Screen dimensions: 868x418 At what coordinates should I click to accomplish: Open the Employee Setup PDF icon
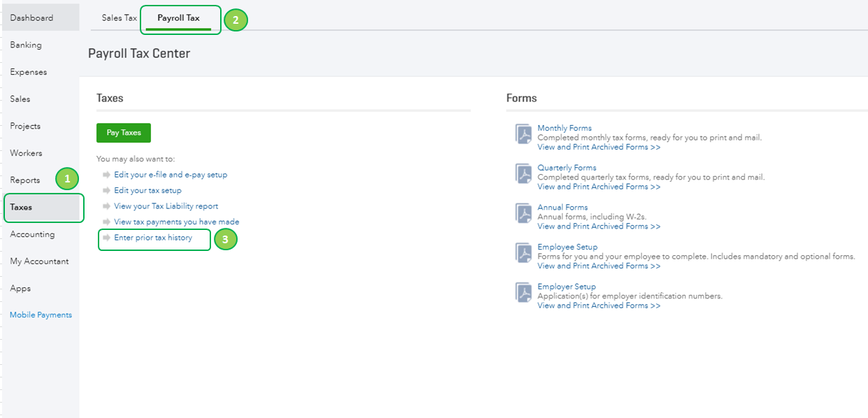coord(523,253)
